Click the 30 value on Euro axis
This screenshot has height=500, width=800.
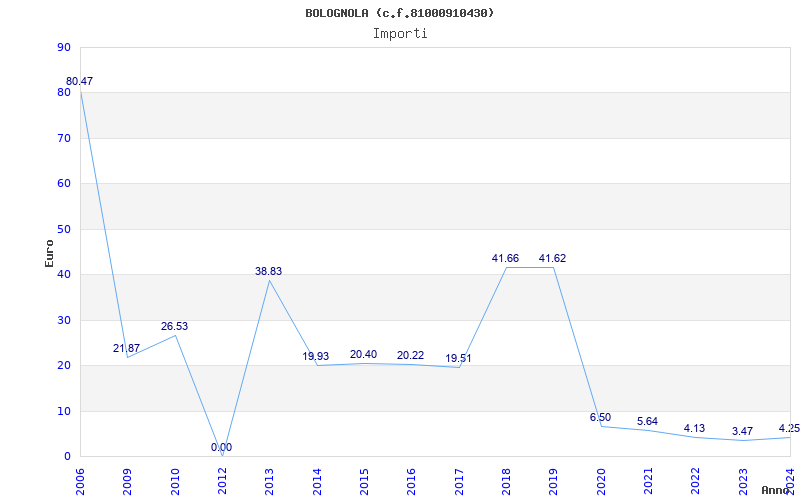(64, 320)
